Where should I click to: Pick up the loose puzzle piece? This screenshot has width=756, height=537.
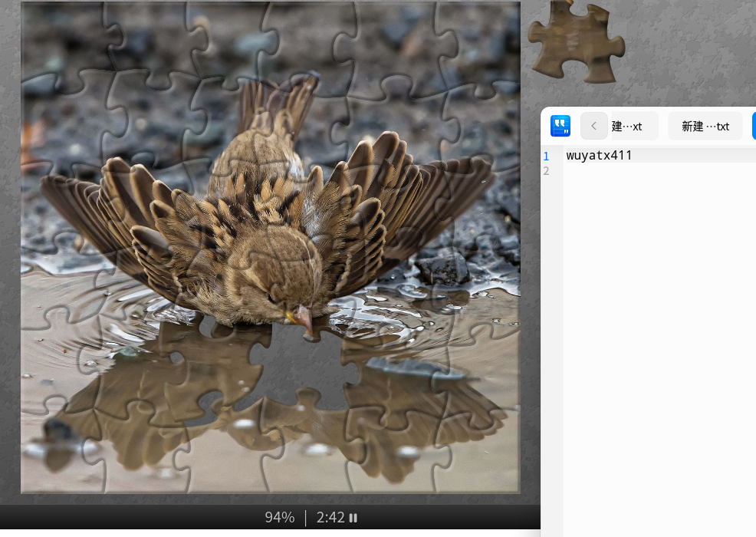[x=575, y=42]
